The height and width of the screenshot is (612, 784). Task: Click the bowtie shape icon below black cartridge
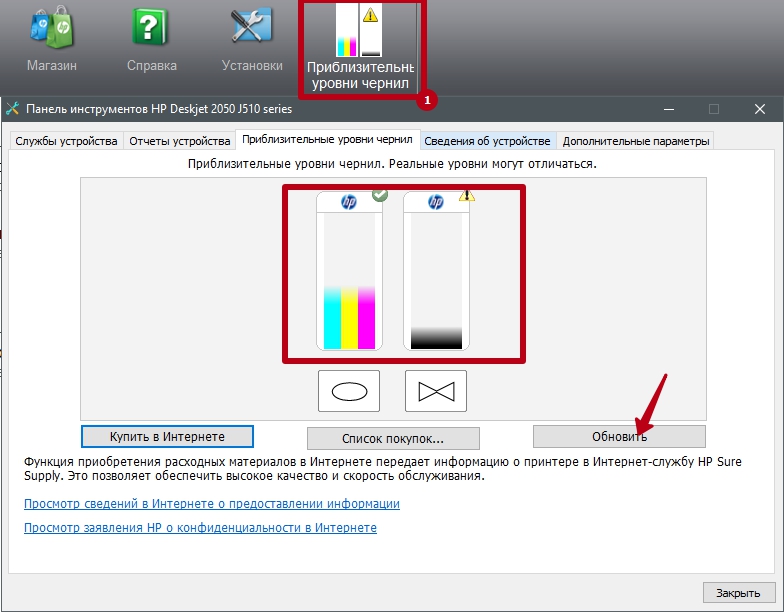point(436,391)
